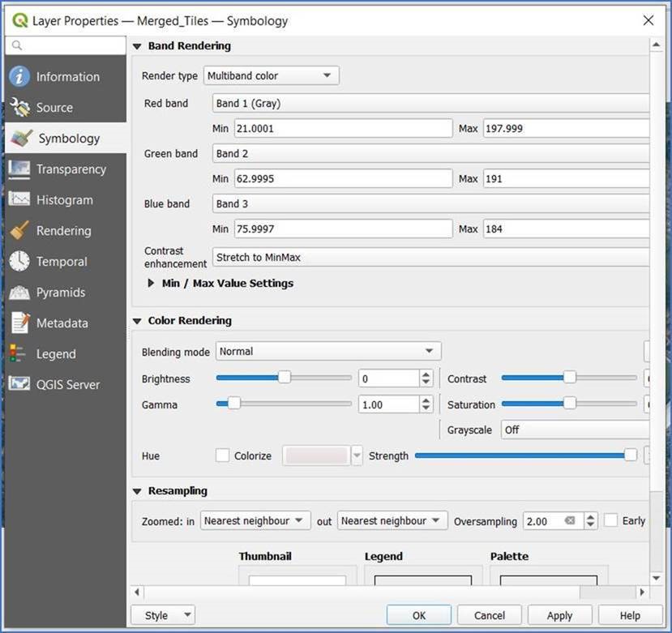672x633 pixels.
Task: Click the Oversampling spinner arrows
Action: point(591,520)
